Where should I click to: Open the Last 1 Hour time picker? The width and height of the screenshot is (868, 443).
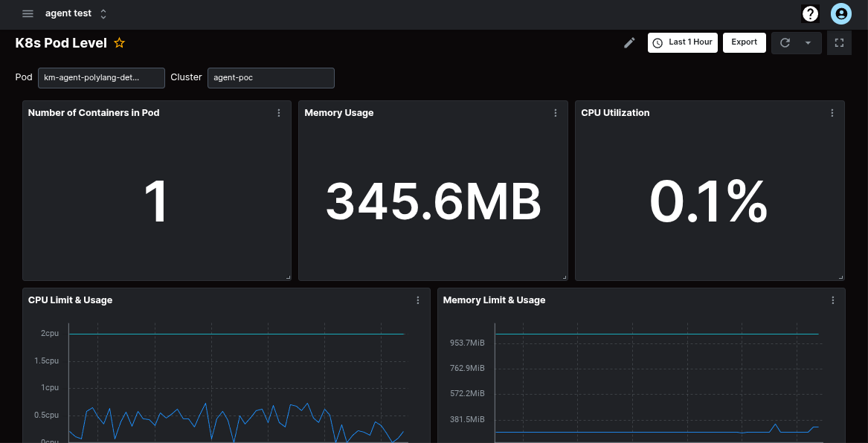682,42
